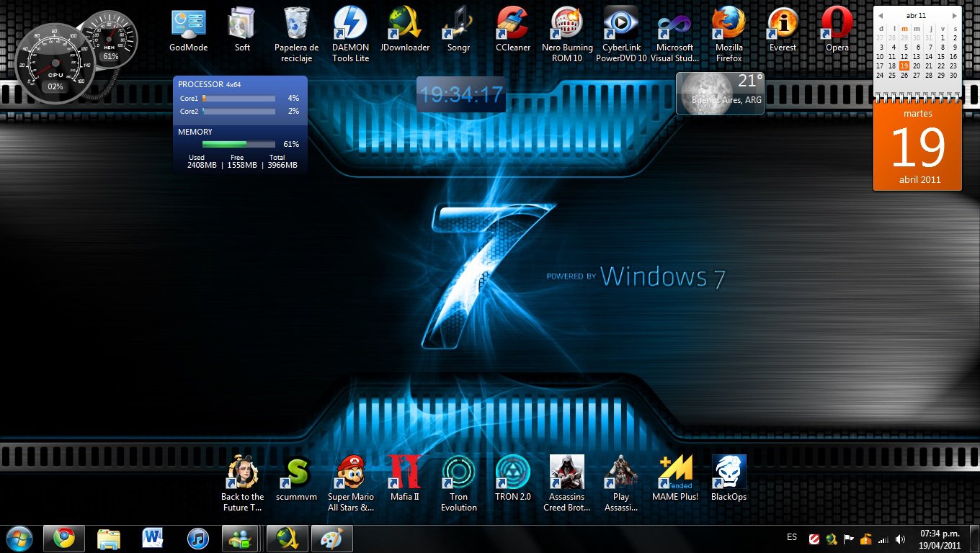Select the Mafia II game icon
This screenshot has width=980, height=553.
coord(404,478)
